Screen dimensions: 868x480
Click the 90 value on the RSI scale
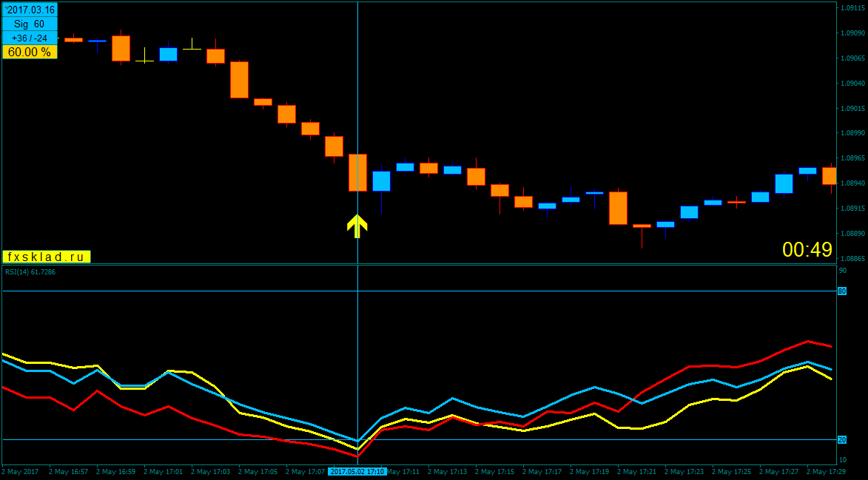pos(841,271)
